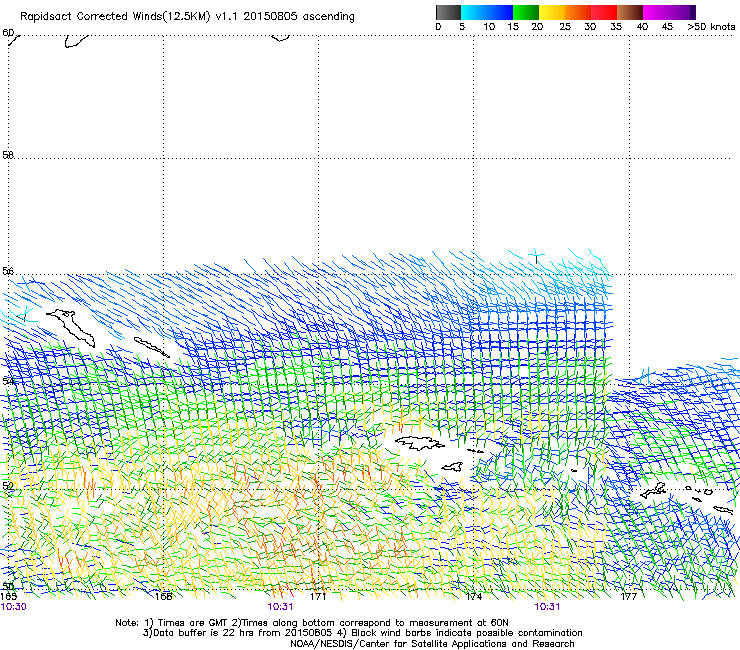Click the "177" longitude axis label
The height and width of the screenshot is (650, 740).
pos(629,597)
